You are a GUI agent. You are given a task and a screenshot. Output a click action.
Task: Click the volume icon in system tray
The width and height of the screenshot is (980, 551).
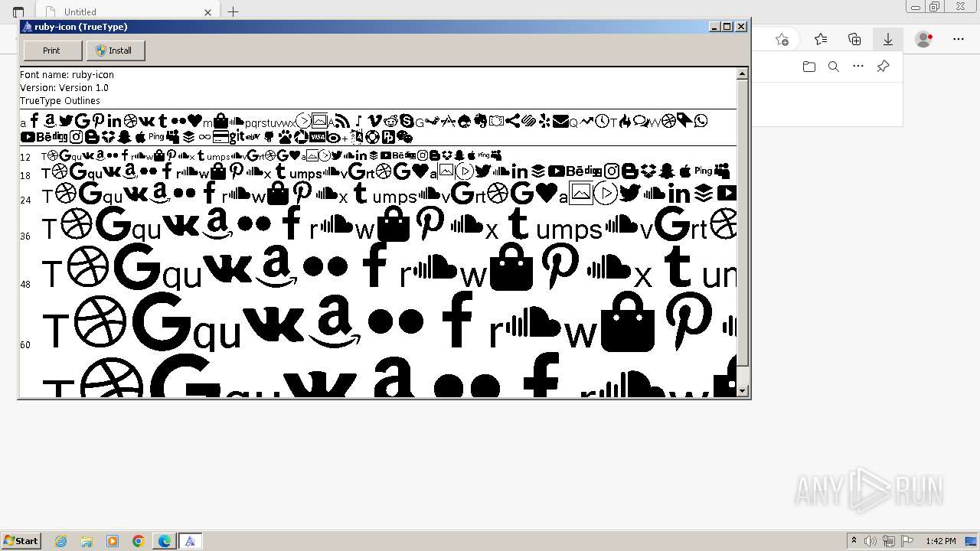pos(871,541)
